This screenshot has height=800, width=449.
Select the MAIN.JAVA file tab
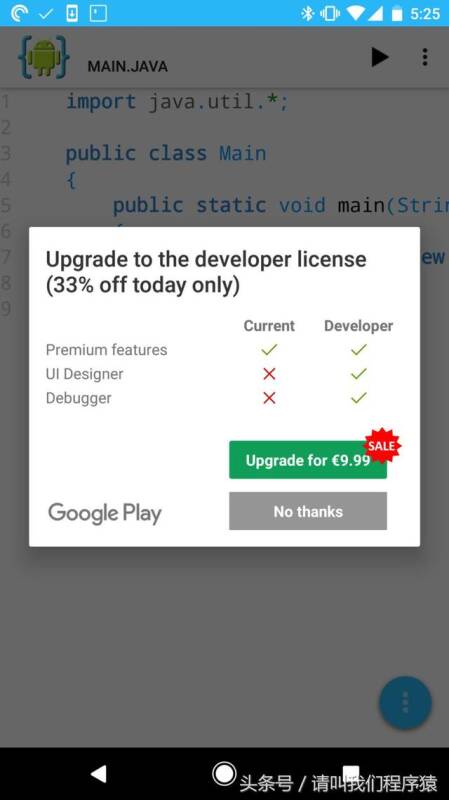click(128, 66)
